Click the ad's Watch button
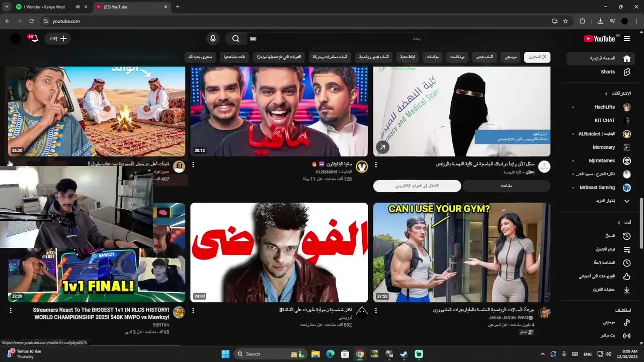The height and width of the screenshot is (362, 644). [506, 186]
